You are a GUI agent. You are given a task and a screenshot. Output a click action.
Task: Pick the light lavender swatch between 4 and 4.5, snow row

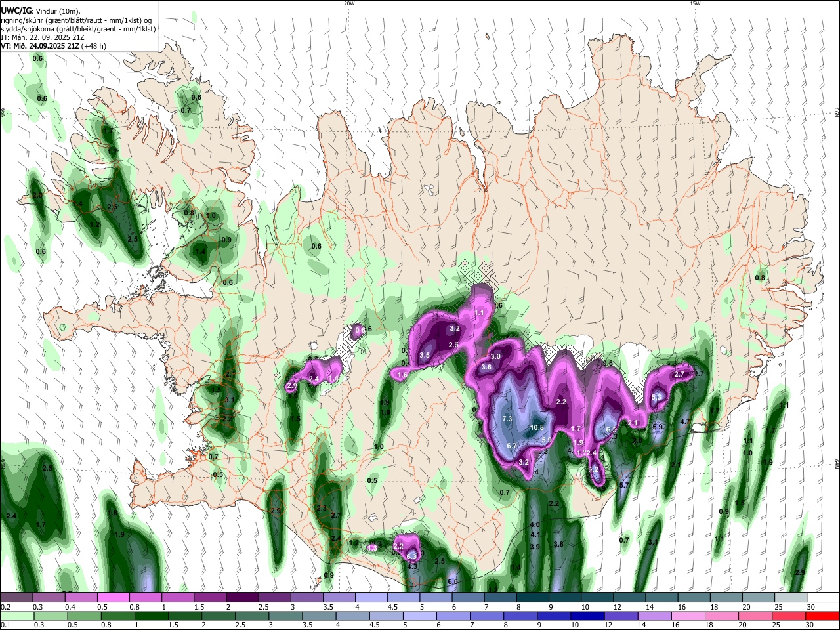371,597
